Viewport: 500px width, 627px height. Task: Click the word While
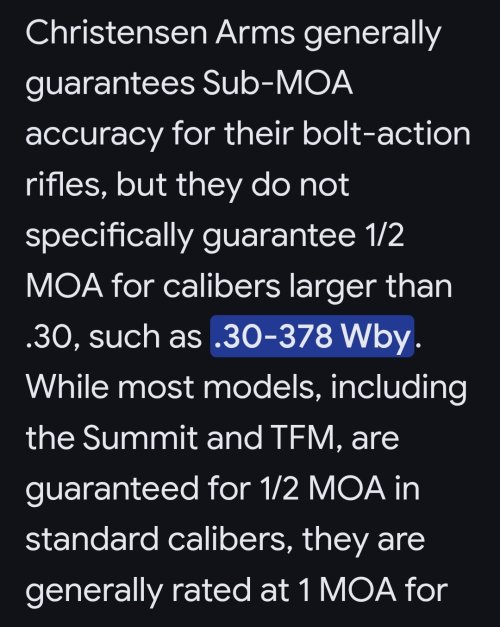coord(67,386)
